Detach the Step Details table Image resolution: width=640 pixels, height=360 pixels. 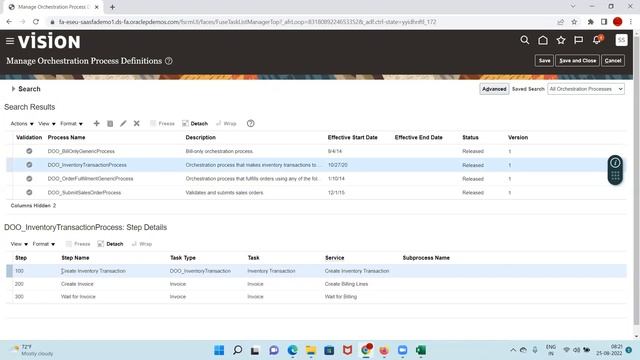coord(110,244)
